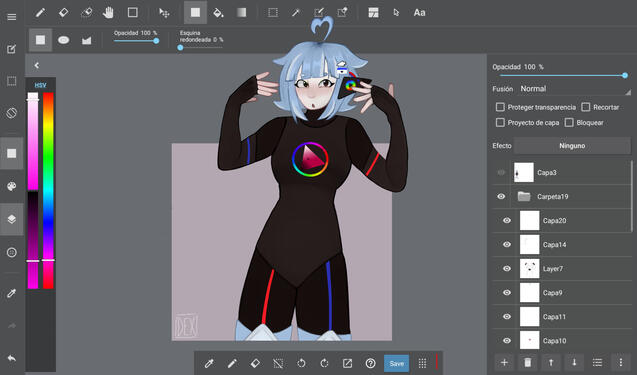This screenshot has height=375, width=637.
Task: Expand the Carpeta19 folder icon
Action: pos(524,196)
